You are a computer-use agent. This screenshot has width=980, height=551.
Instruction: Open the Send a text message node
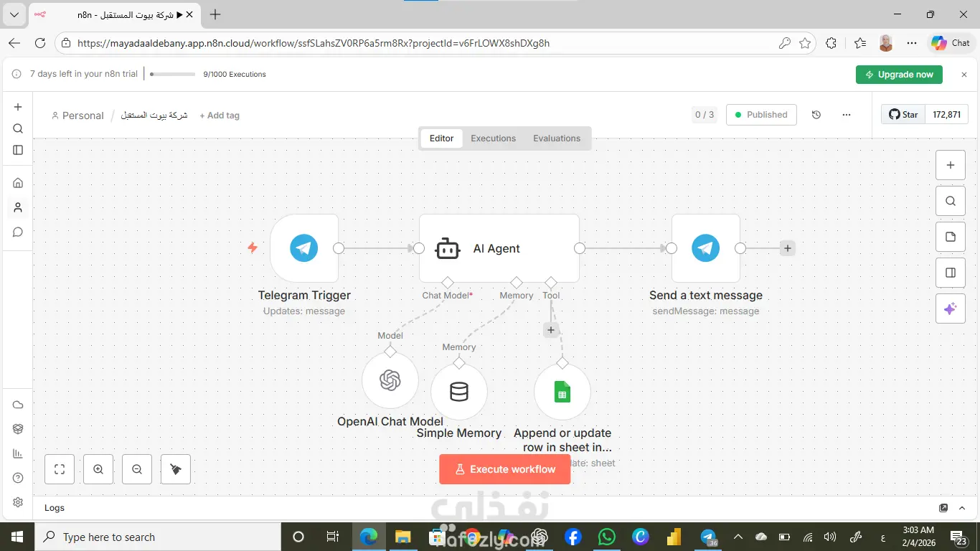[706, 248]
